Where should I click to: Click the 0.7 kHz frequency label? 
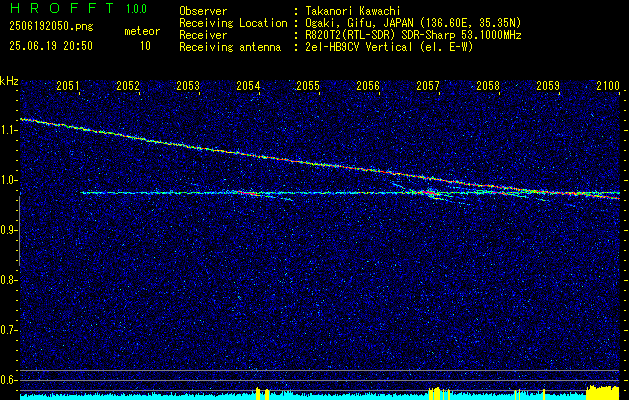coord(7,330)
